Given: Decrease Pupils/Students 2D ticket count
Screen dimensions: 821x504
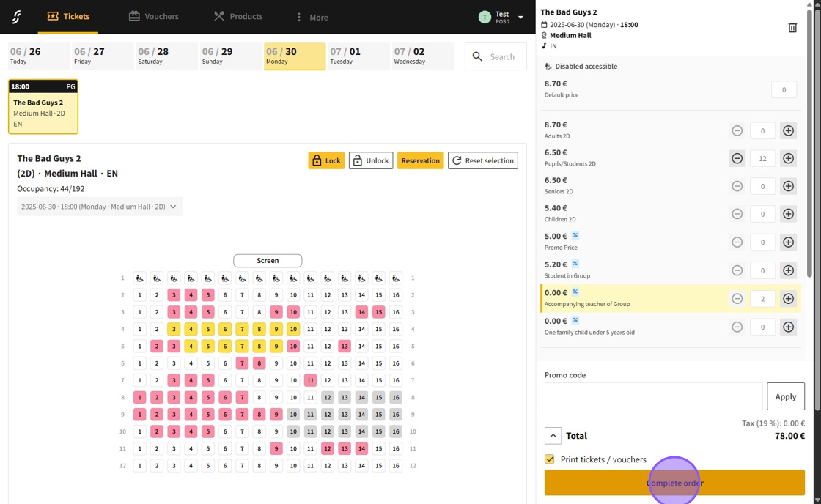Looking at the screenshot, I should [x=737, y=158].
